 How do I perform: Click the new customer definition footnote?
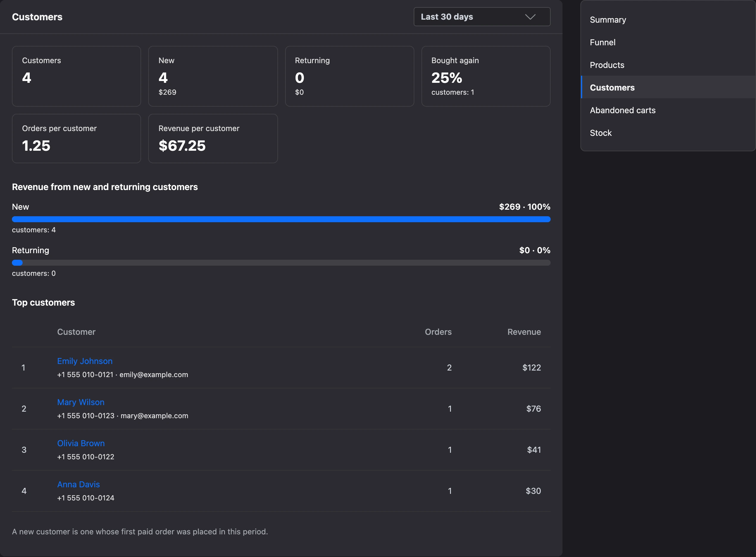click(140, 532)
